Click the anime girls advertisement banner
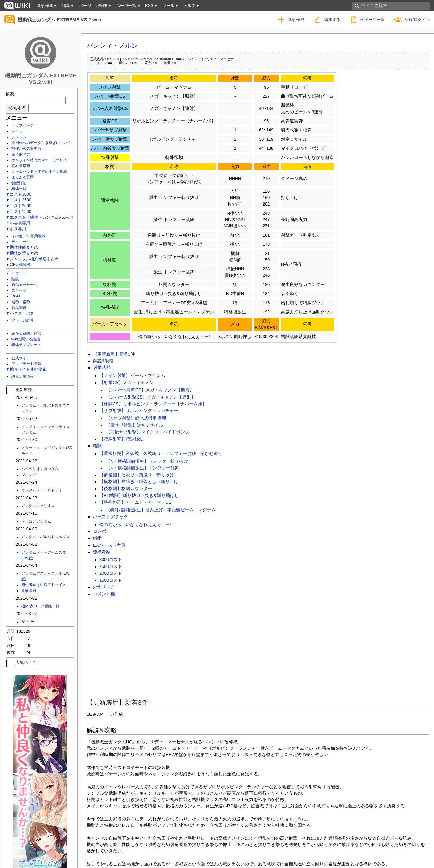This screenshot has height=868, width=434. 40,771
